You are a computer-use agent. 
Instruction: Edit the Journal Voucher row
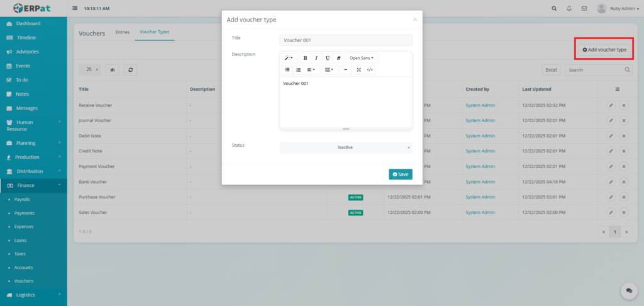611,120
